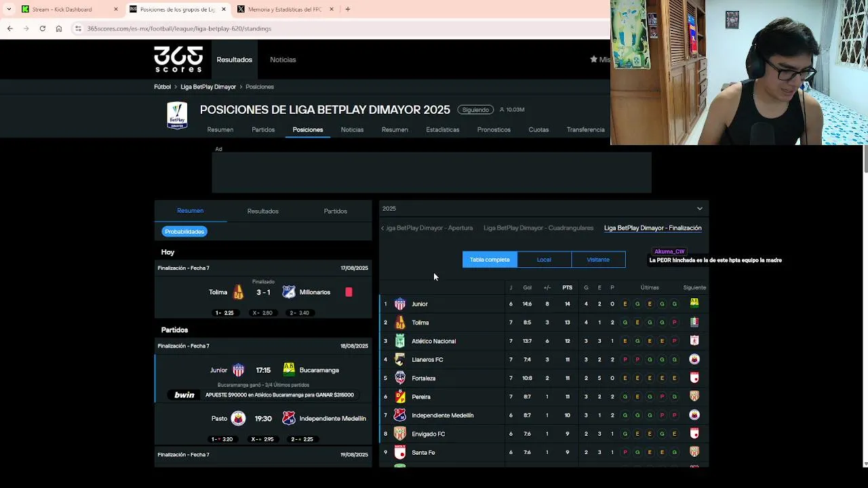The height and width of the screenshot is (488, 868).
Task: Click the 365Scores logo
Action: pos(178,59)
